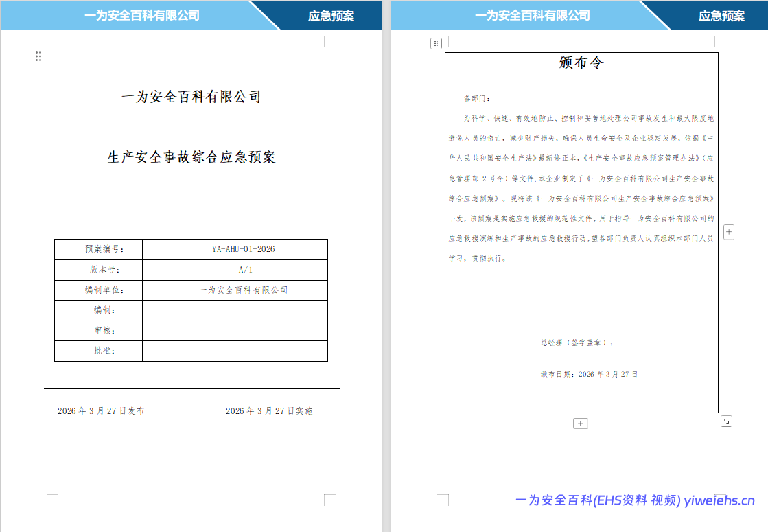The height and width of the screenshot is (532, 768).
Task: Click the six-dot drag handle on cover page
Action: click(x=38, y=56)
